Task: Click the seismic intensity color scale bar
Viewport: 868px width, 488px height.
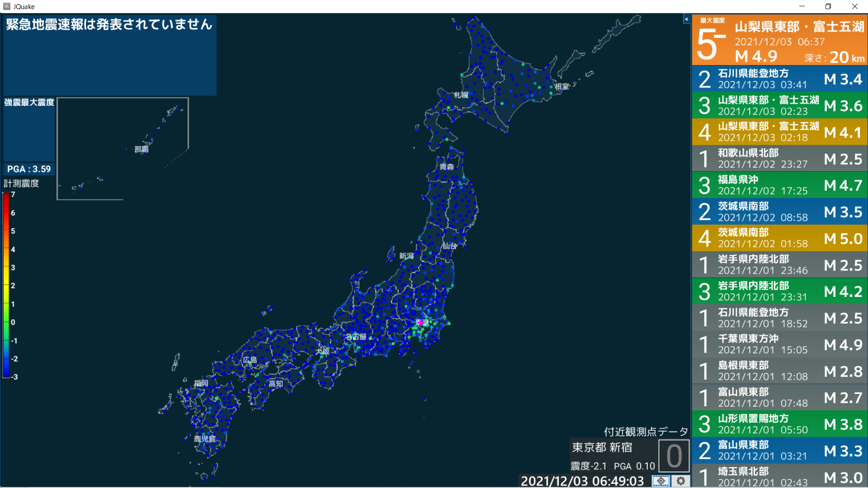Action: tap(6, 285)
